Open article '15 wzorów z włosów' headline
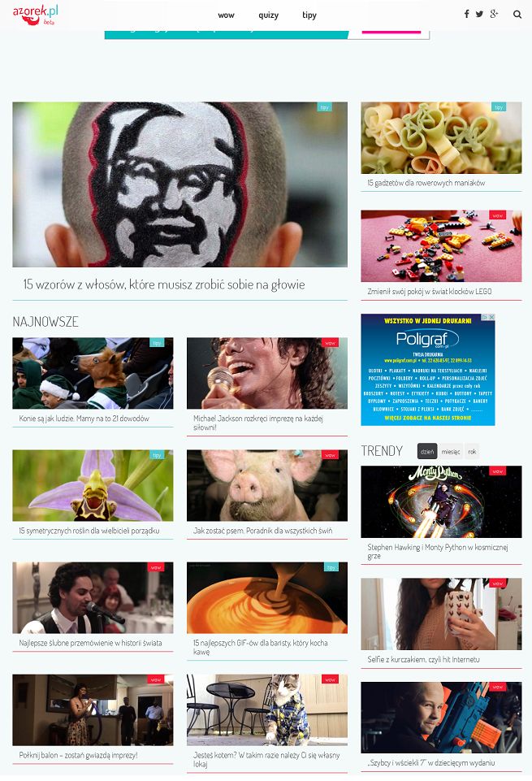532x781 pixels. coord(164,284)
